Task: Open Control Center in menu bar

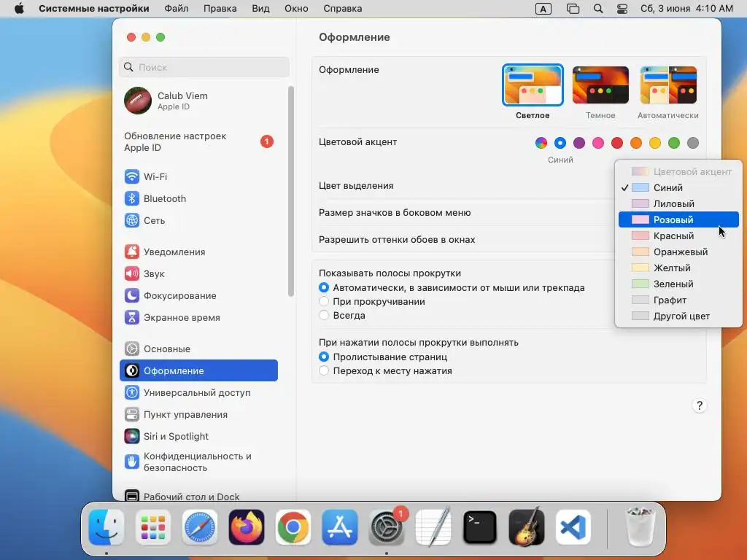Action: (622, 9)
